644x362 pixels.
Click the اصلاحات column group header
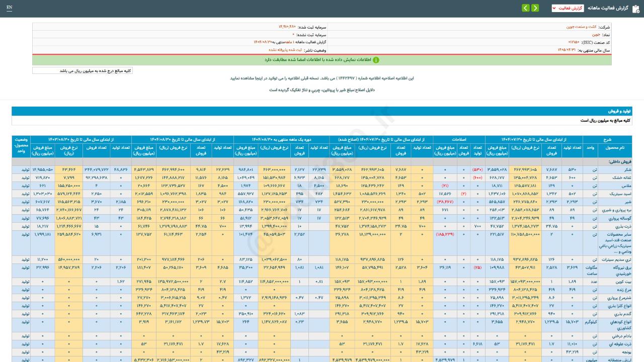[x=458, y=138]
